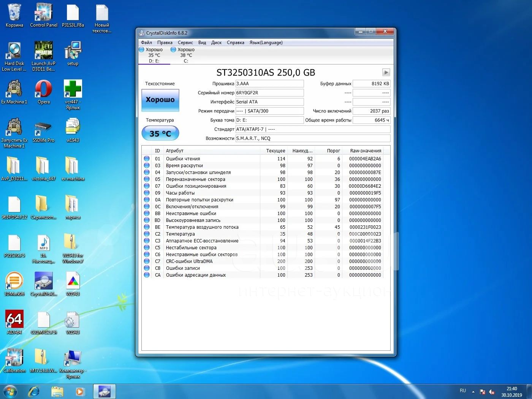Select the D: E: disk tab

[x=154, y=55]
